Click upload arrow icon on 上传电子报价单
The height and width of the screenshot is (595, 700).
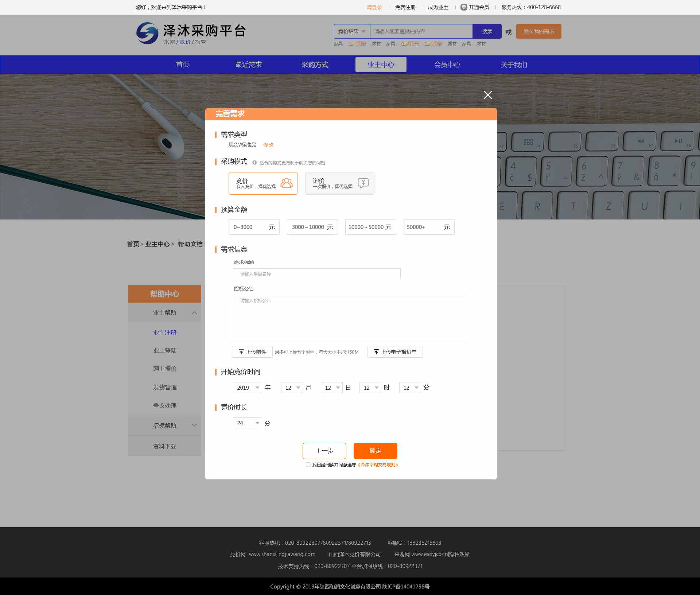click(x=376, y=352)
